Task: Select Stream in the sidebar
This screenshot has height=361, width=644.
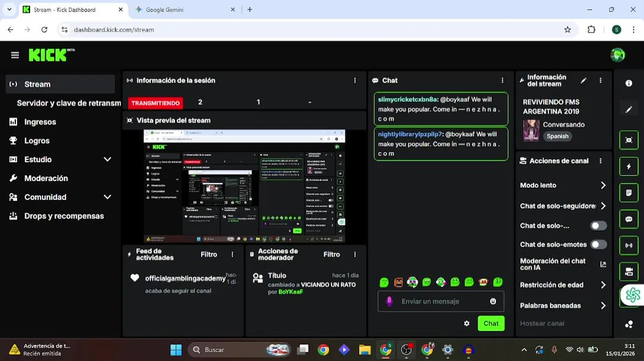Action: pyautogui.click(x=61, y=84)
